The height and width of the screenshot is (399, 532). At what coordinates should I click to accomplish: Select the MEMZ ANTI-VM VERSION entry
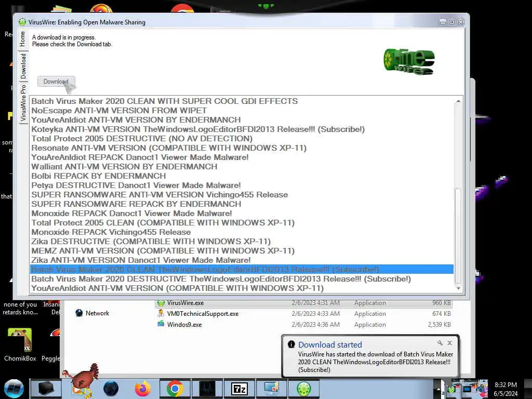point(242,251)
